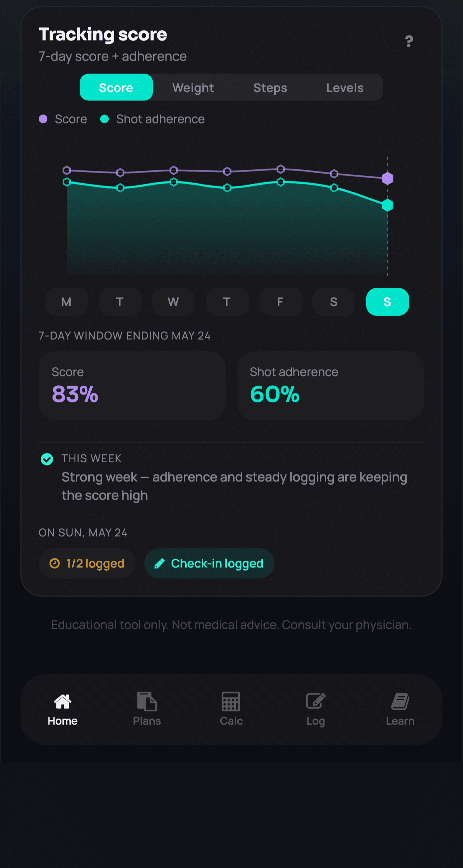Switch to the Weight tab
The height and width of the screenshot is (868, 463).
[x=193, y=88]
